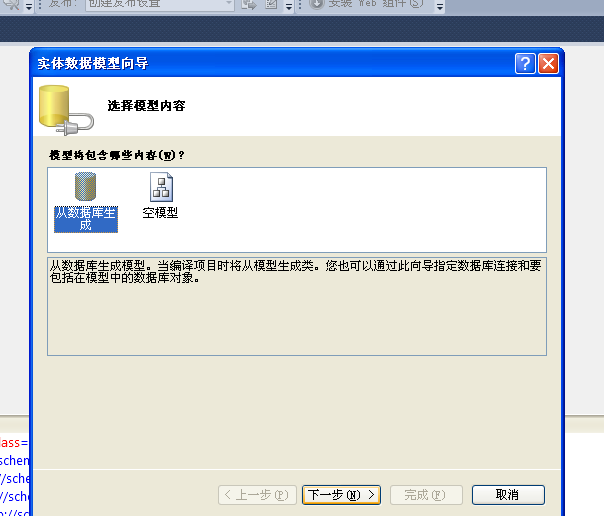Click the 从数据库生成 label text
604x516 pixels.
click(x=86, y=219)
